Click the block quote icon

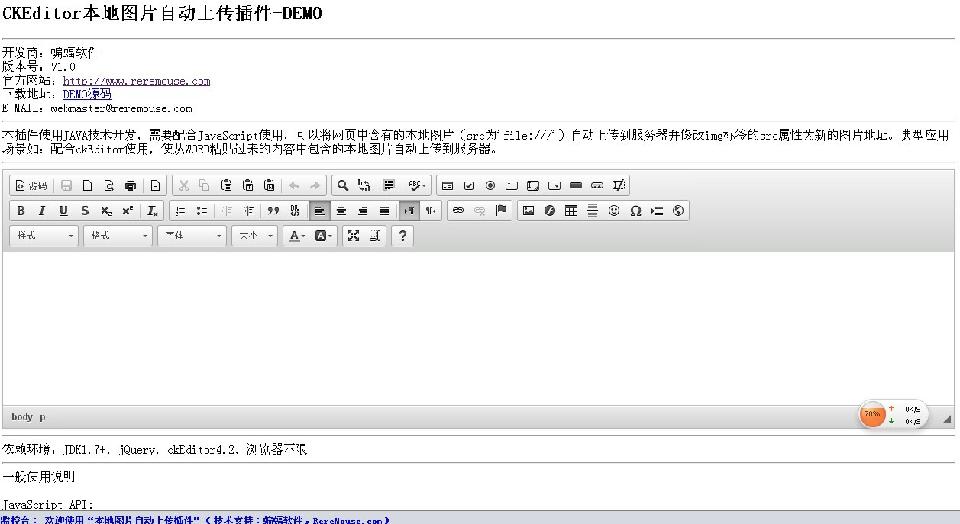[x=273, y=211]
